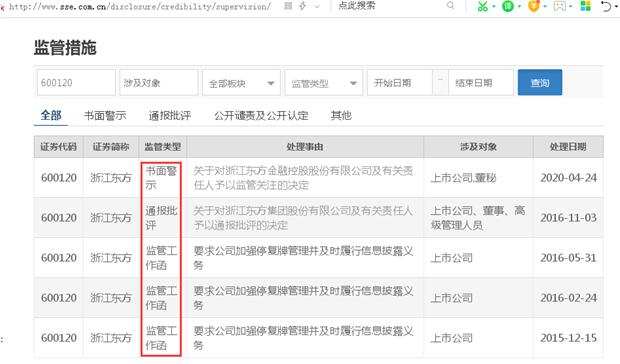Click the undo arrow icon in toolbar
Viewport: 620px width, 364px height.
606,6
